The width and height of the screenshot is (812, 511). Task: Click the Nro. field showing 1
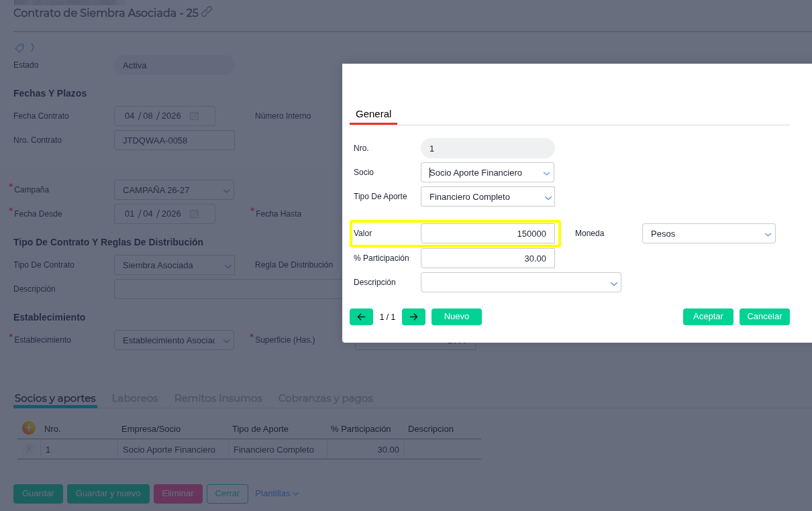click(x=488, y=148)
